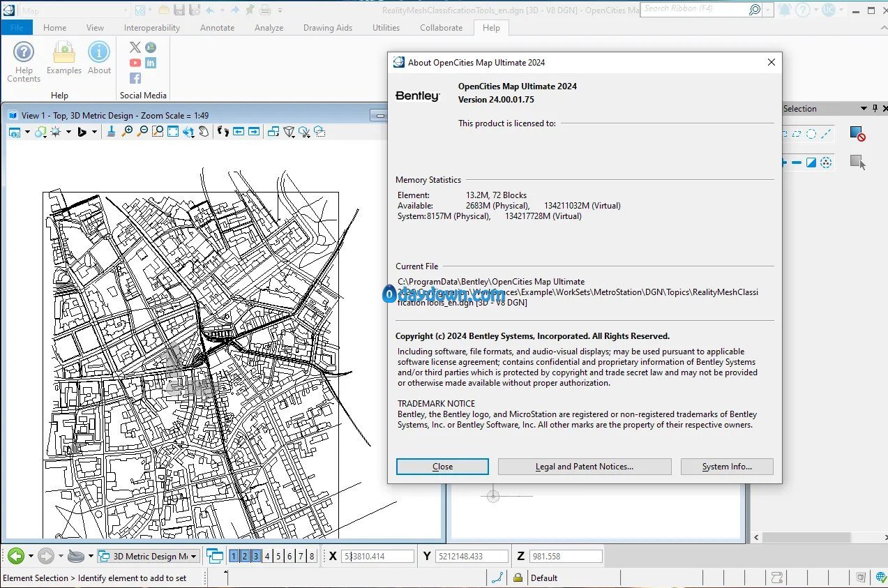Click the Copy View icon
888x588 pixels.
click(x=273, y=132)
